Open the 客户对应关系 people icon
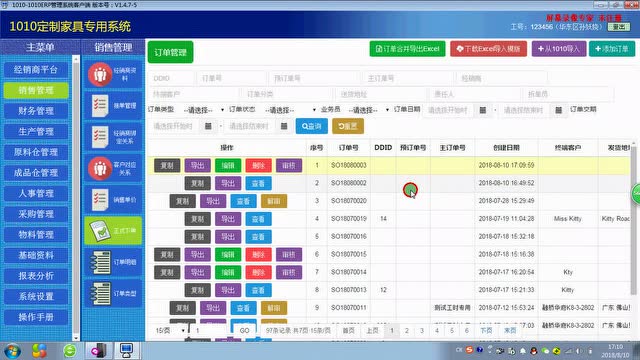Image resolution: width=640 pixels, height=360 pixels. coord(100,168)
